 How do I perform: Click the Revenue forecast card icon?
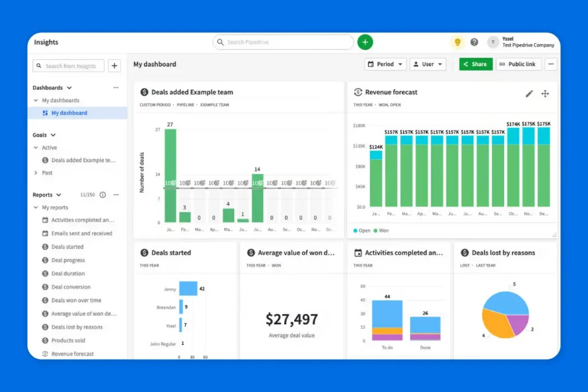(x=358, y=92)
